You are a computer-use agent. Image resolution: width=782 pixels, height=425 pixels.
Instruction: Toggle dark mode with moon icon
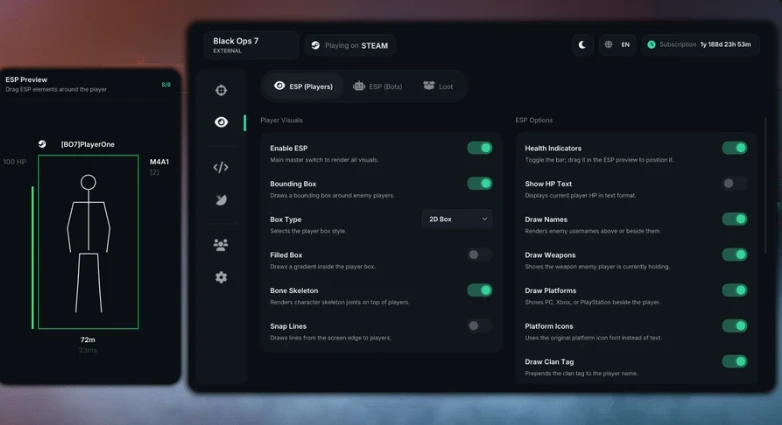coord(582,45)
